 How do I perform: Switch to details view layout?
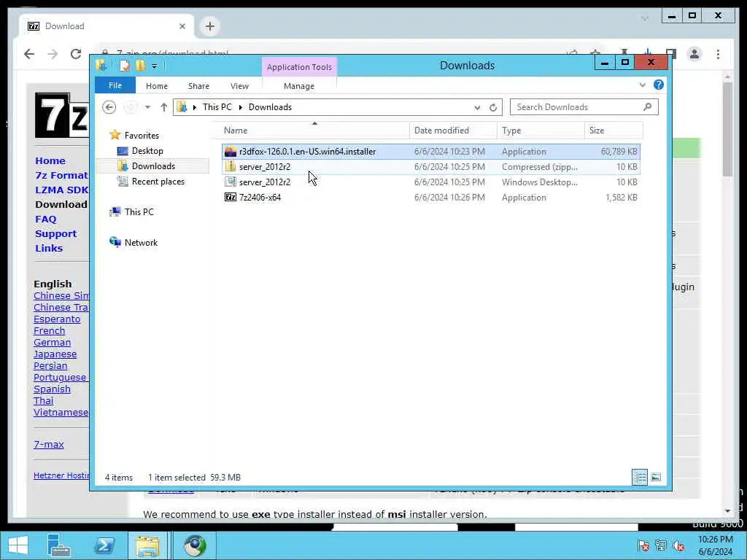[640, 477]
